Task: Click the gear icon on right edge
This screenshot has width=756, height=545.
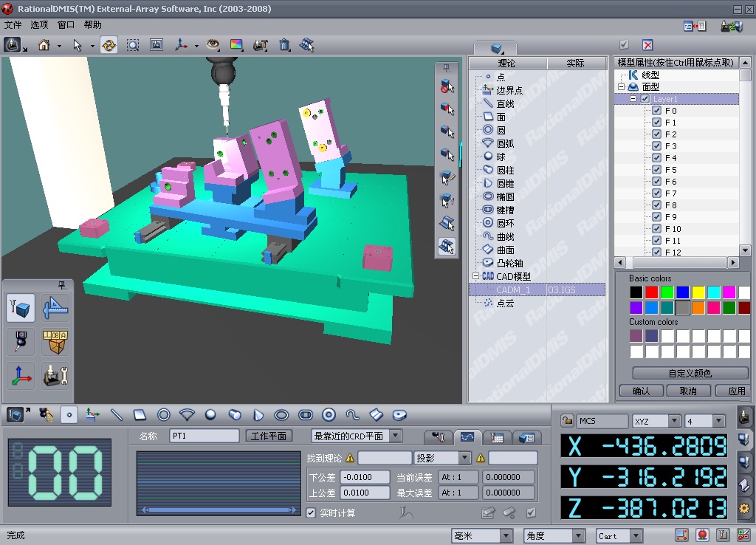Action: pos(744,508)
